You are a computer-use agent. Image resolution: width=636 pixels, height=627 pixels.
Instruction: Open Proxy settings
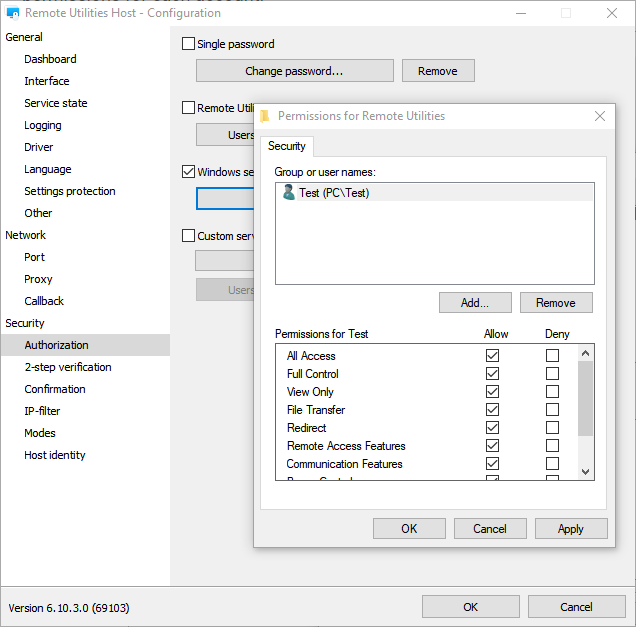click(x=38, y=279)
